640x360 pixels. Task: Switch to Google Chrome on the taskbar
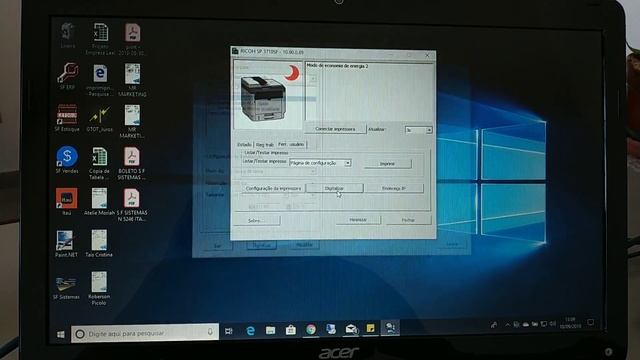(x=311, y=329)
